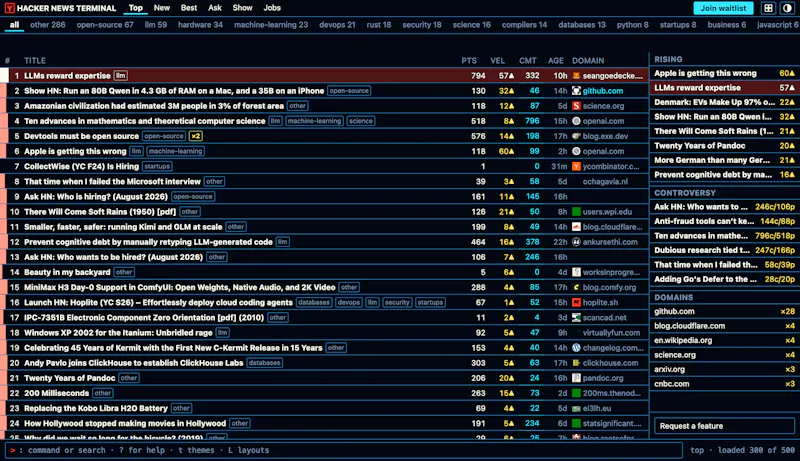
Task: Click the science.org favicon in row 3
Action: 576,106
